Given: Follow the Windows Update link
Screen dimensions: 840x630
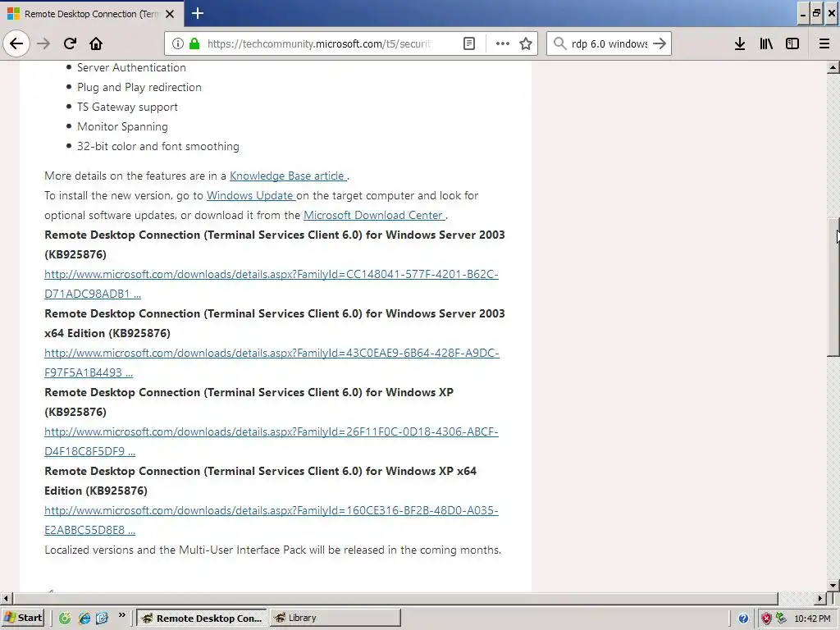Looking at the screenshot, I should click(x=250, y=195).
